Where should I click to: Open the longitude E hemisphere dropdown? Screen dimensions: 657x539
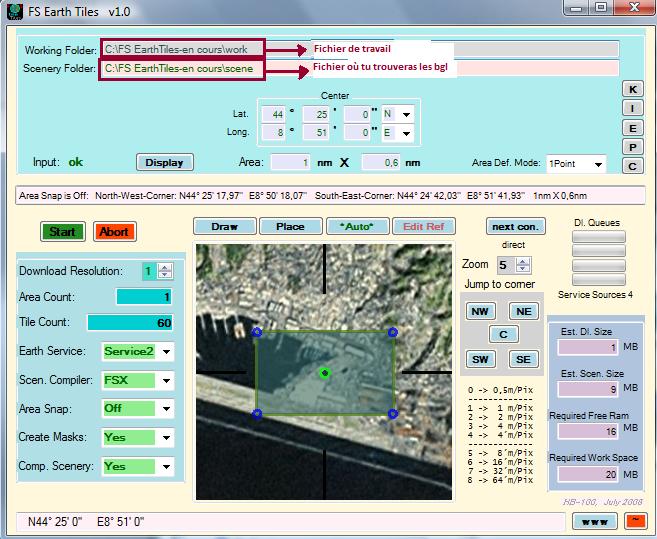406,133
